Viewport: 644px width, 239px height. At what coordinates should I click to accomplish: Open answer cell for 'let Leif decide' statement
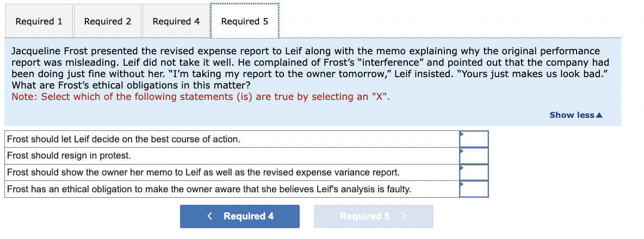coord(474,139)
